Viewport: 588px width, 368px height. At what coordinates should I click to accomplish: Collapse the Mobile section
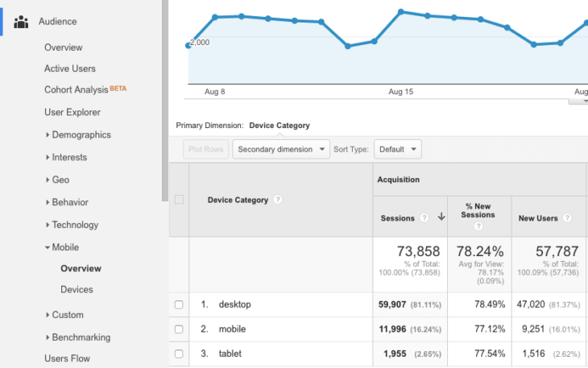tap(62, 247)
